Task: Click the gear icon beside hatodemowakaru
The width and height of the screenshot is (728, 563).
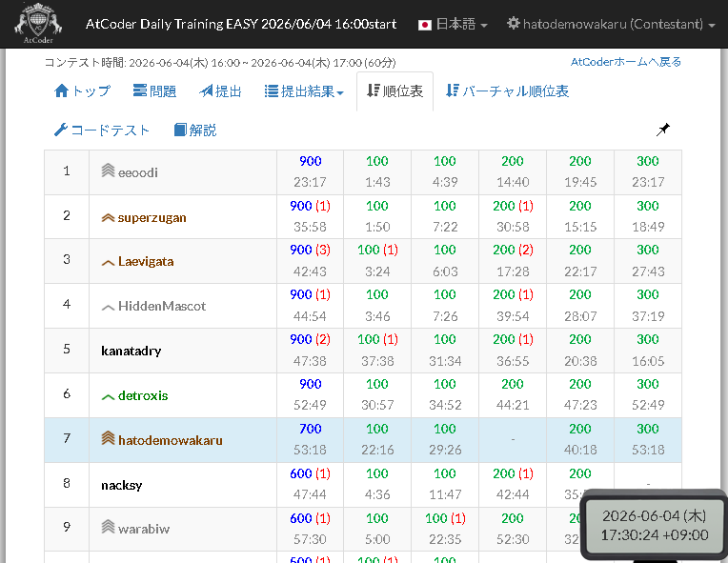Action: point(513,23)
